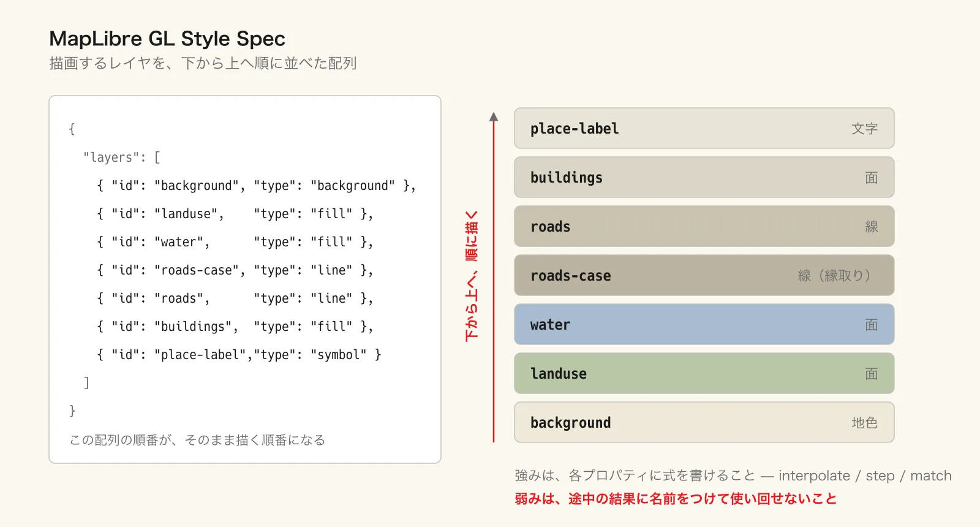Viewport: 980px width, 527px height.
Task: Click the background layer bar
Action: (x=704, y=422)
